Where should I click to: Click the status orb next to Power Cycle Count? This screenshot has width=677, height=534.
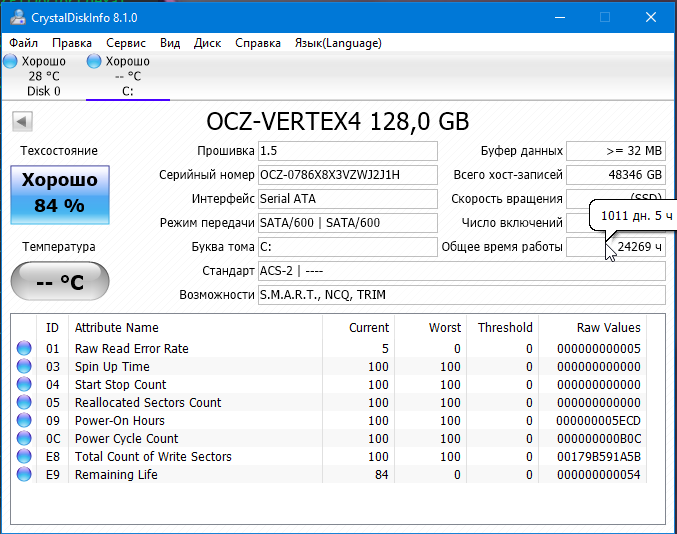point(24,439)
